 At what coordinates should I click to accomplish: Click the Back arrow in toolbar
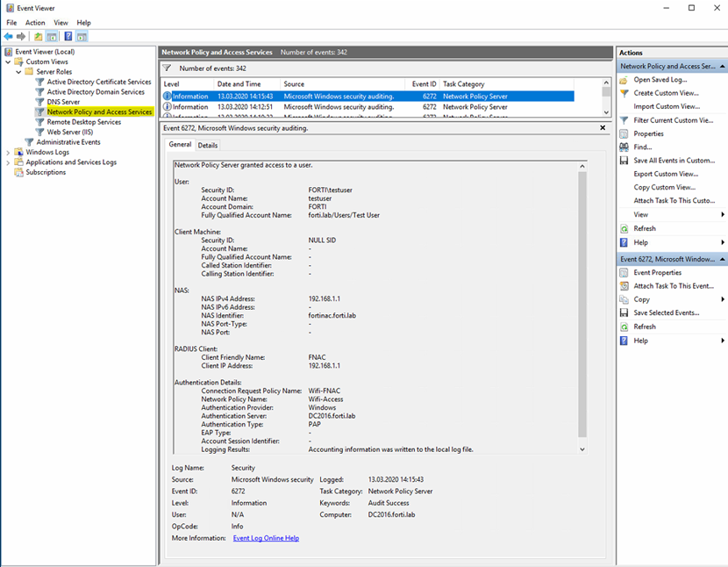pyautogui.click(x=9, y=37)
